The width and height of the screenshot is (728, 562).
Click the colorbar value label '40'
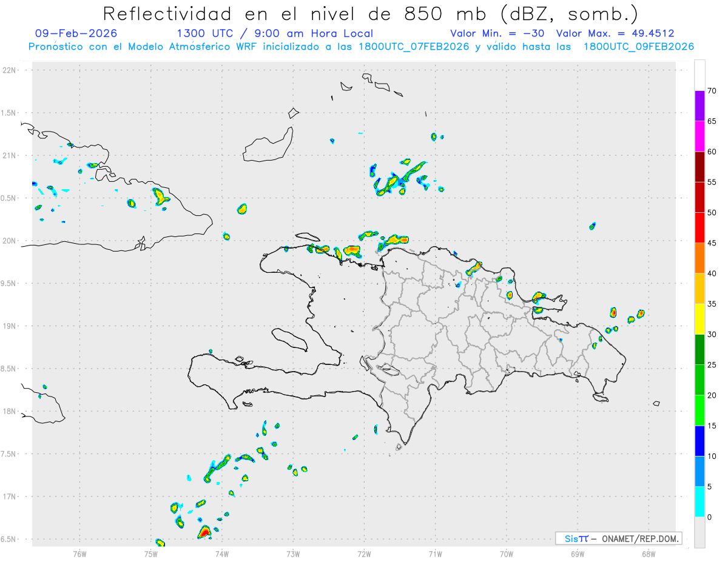click(712, 273)
